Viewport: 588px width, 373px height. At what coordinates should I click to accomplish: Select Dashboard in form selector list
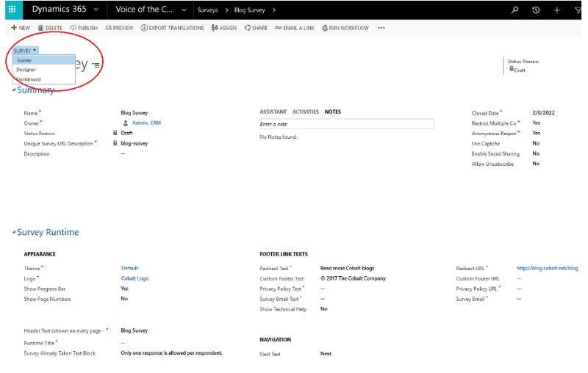click(44, 79)
